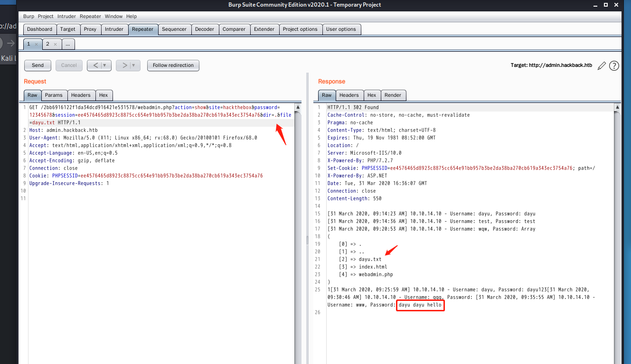Select the response Raw tab

click(x=327, y=95)
